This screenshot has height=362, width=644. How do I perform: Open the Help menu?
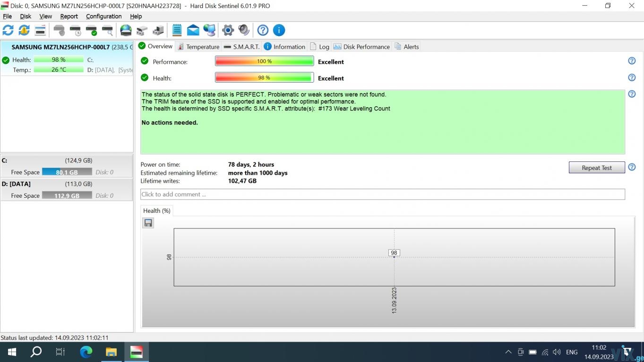136,16
